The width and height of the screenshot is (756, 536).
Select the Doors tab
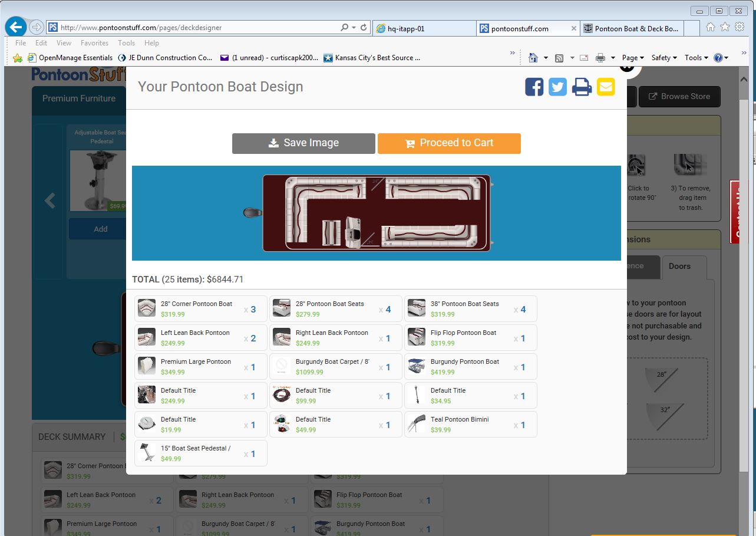(679, 267)
